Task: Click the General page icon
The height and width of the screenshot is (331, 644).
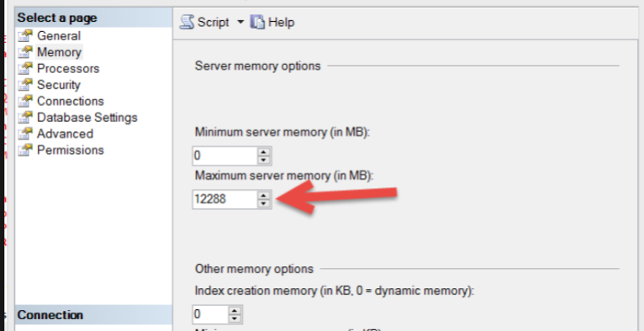Action: coord(25,35)
